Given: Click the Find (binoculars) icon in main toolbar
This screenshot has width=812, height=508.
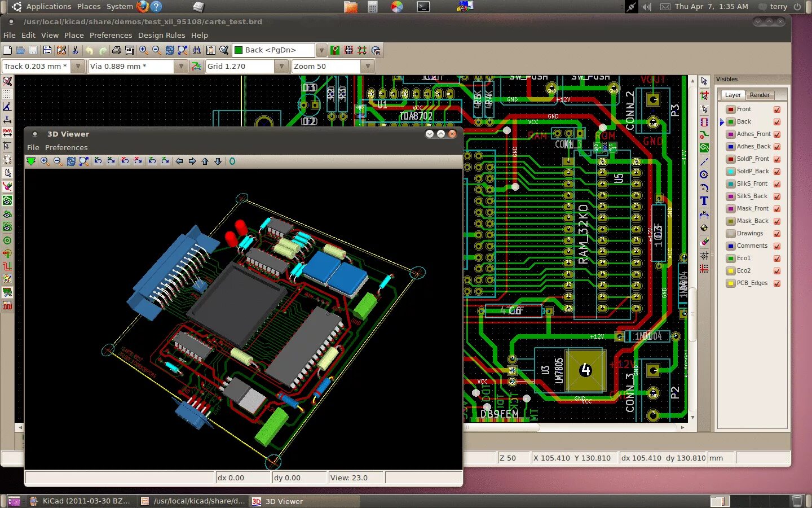Looking at the screenshot, I should pos(197,50).
